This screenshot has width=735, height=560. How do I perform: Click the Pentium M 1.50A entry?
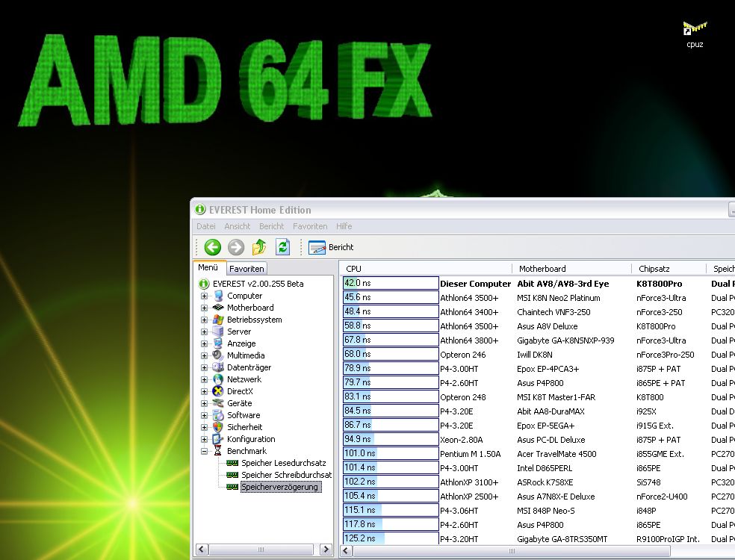470,454
